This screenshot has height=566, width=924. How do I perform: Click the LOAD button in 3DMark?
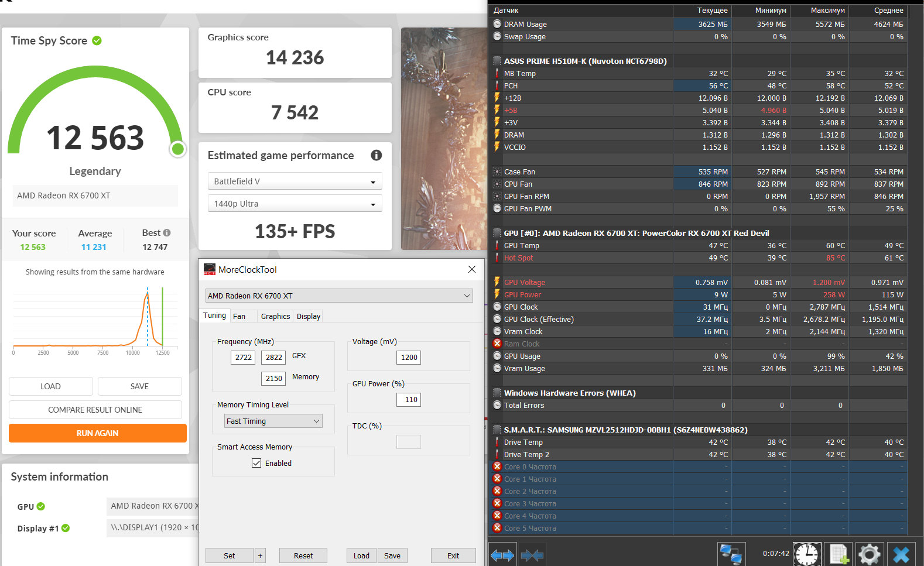[51, 386]
